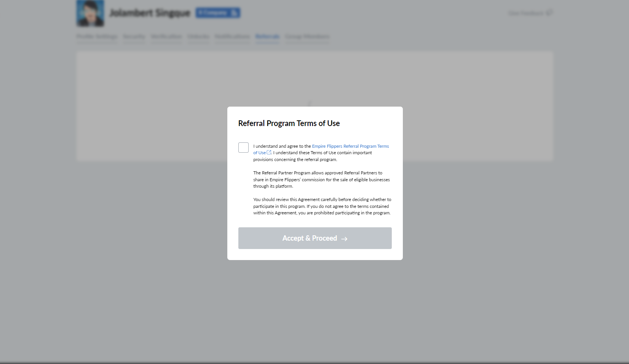
Task: Click the user profile avatar photo
Action: pos(90,13)
